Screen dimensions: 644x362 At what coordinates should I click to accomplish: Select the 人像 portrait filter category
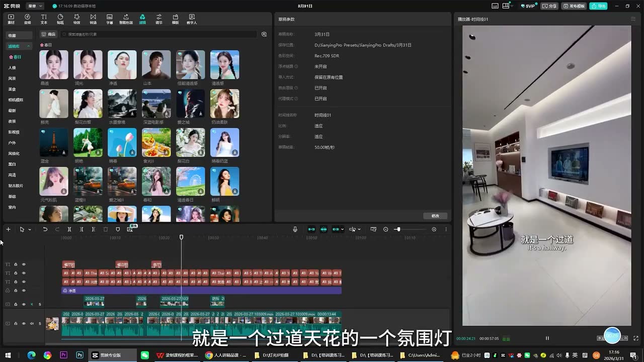pos(12,68)
